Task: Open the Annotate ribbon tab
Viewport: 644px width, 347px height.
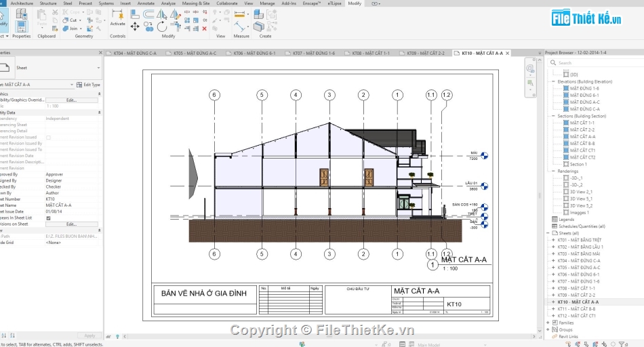Action: pos(146,3)
